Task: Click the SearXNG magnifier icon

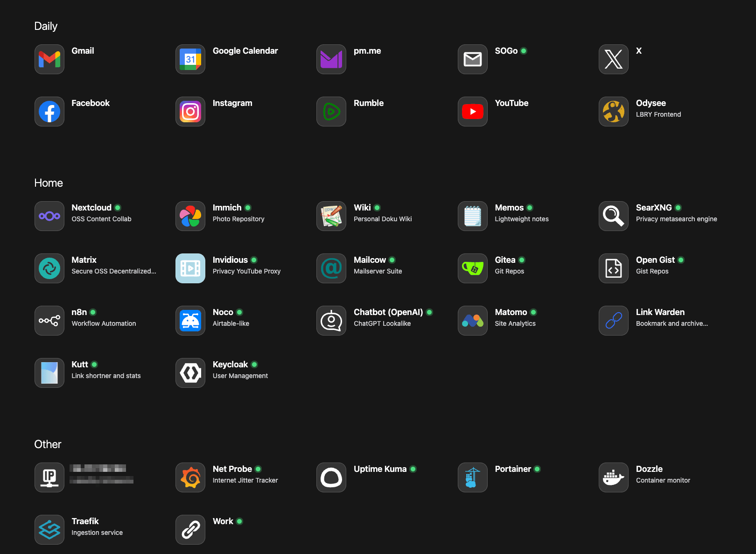Action: (614, 216)
